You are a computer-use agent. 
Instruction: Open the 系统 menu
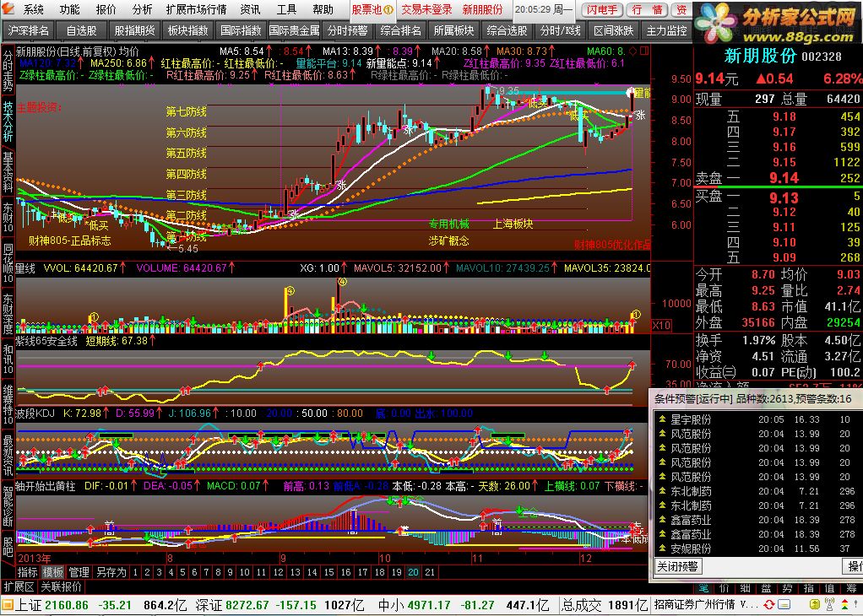pos(33,9)
